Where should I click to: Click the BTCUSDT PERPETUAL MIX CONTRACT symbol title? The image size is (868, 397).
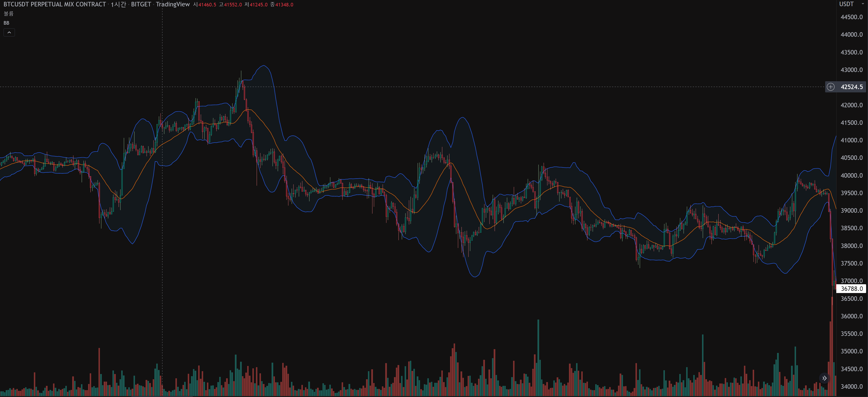[x=55, y=5]
